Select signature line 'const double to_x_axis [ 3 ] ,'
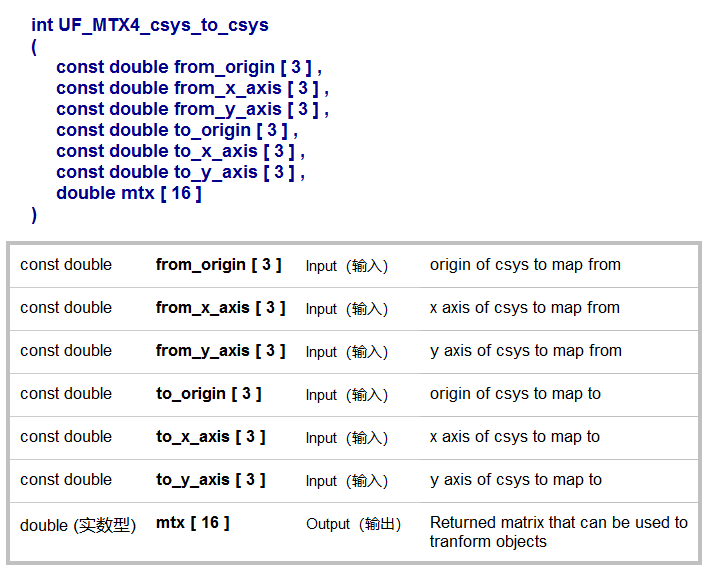The height and width of the screenshot is (571, 727). click(x=180, y=151)
